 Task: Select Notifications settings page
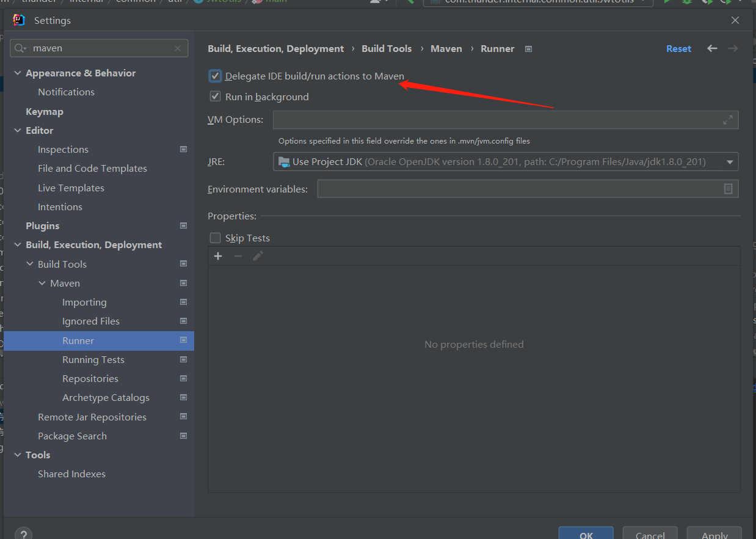66,92
